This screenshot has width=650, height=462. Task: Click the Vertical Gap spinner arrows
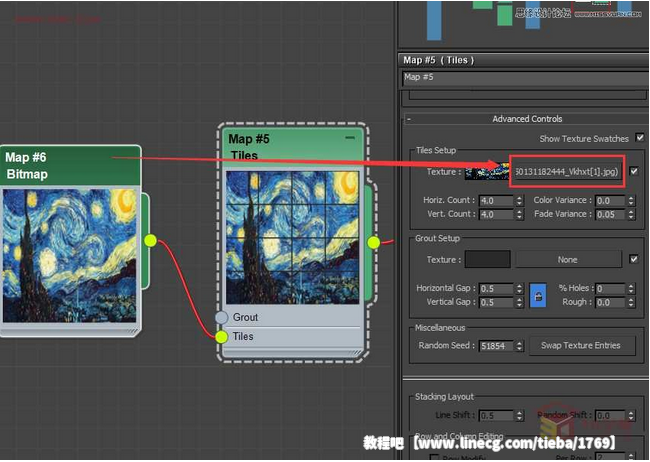pos(519,303)
